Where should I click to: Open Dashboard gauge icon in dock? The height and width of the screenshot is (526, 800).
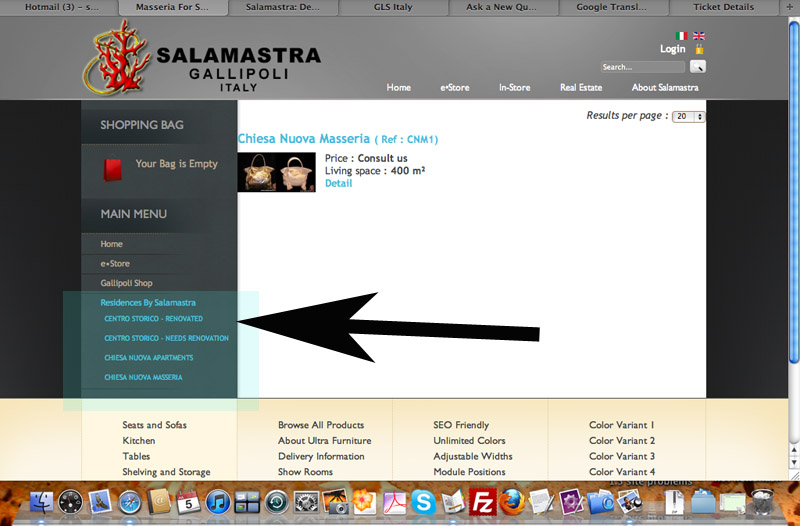click(70, 502)
